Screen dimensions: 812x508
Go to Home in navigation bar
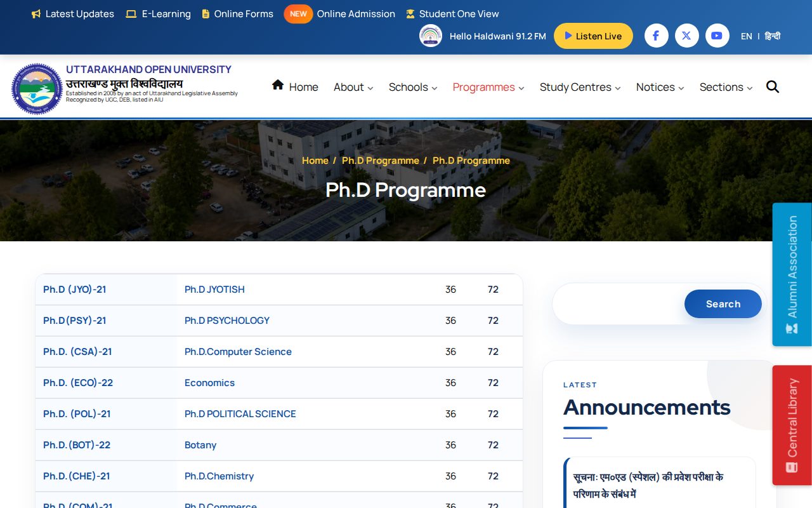click(x=295, y=87)
